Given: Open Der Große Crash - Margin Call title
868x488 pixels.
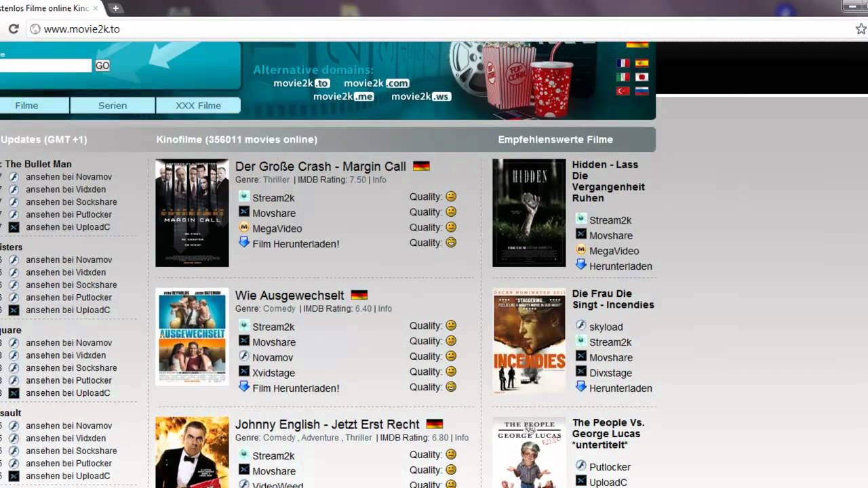Looking at the screenshot, I should coord(321,166).
